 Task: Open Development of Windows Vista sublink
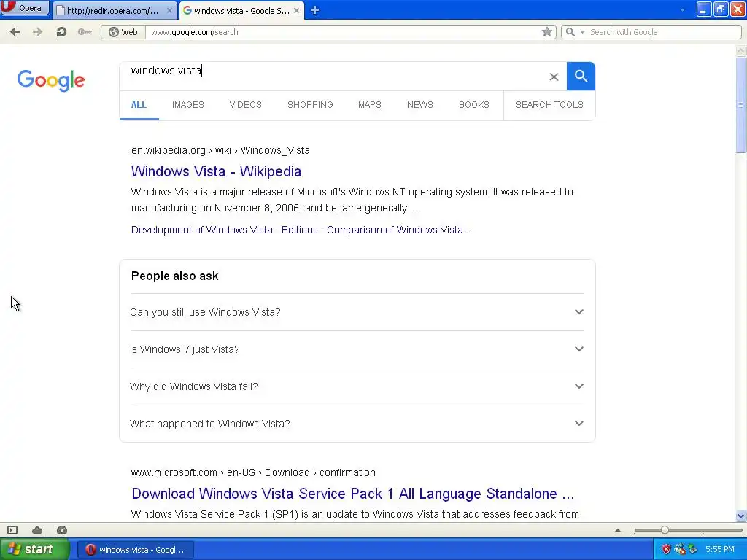point(202,230)
